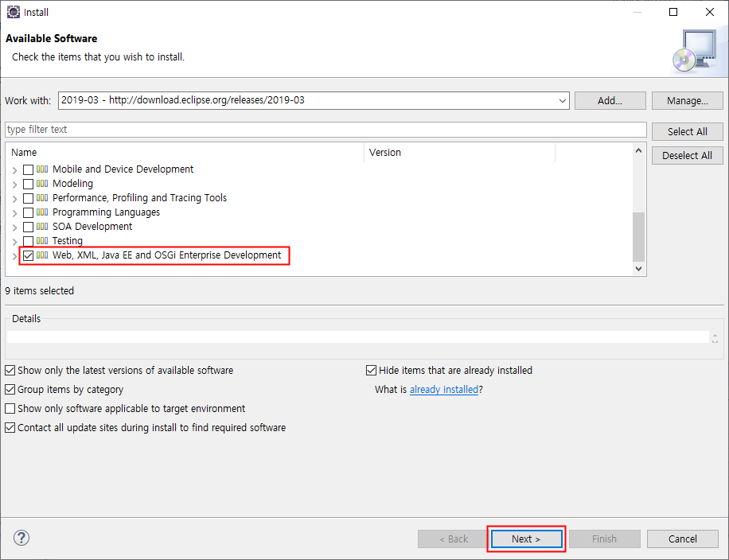Uncheck Web, XML, Java EE and OSGi checkbox
The width and height of the screenshot is (729, 560).
tap(29, 255)
